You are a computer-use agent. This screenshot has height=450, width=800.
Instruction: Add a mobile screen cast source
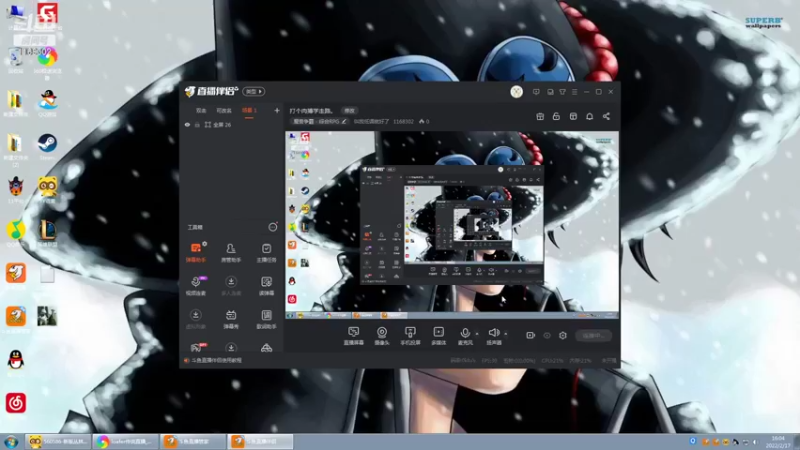coord(410,336)
